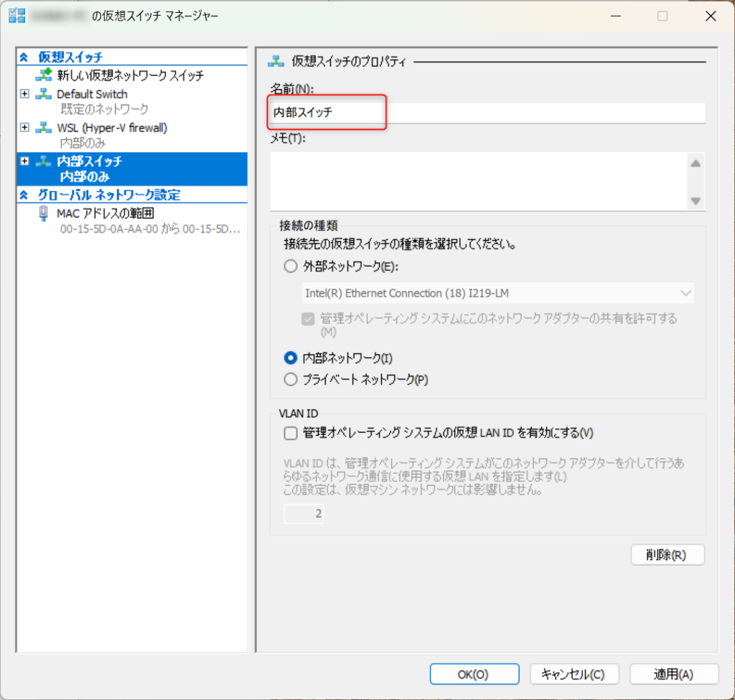Click the 仮想スイッチのプロパティ header icon

pos(276,62)
